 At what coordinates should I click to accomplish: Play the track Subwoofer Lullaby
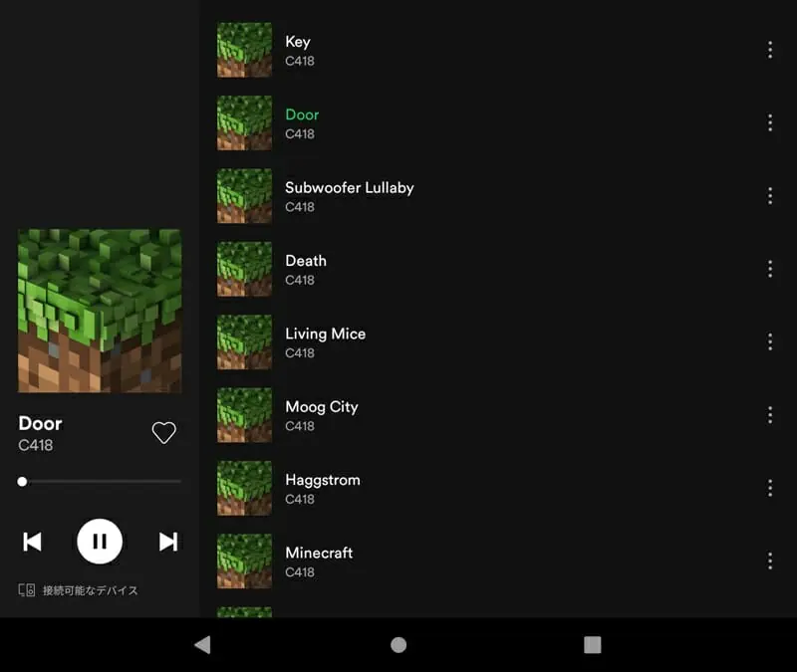(x=349, y=188)
